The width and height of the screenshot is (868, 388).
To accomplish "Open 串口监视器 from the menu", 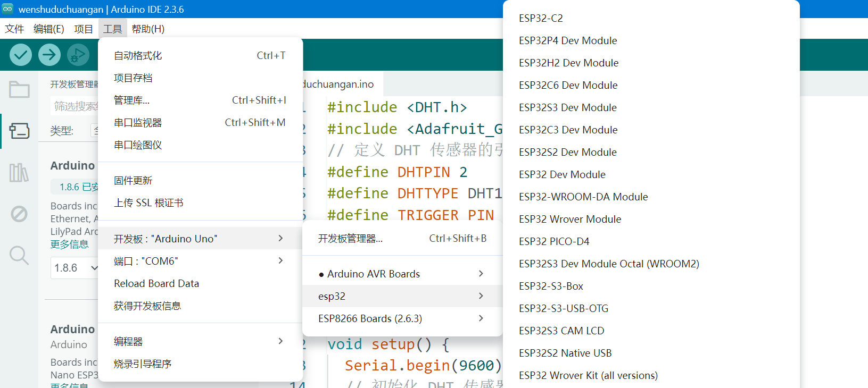I will coord(200,123).
